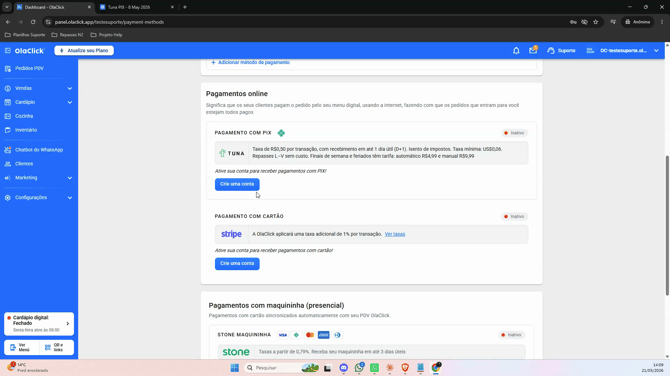Open Chatbot do WhatsApp in the sidebar
The width and height of the screenshot is (670, 376).
(x=39, y=150)
